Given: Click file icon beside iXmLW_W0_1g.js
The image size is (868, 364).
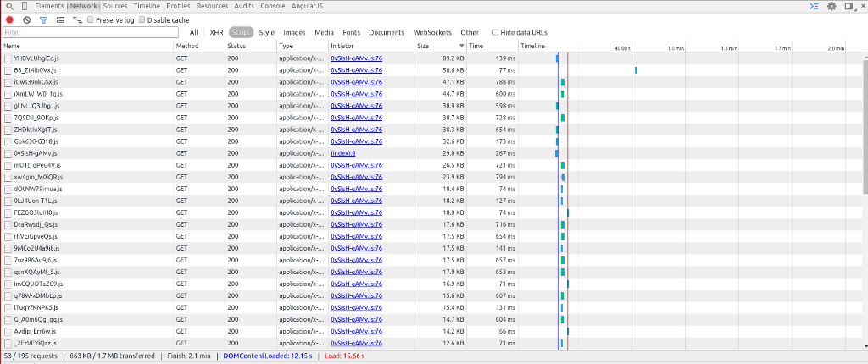Looking at the screenshot, I should click(x=8, y=93).
